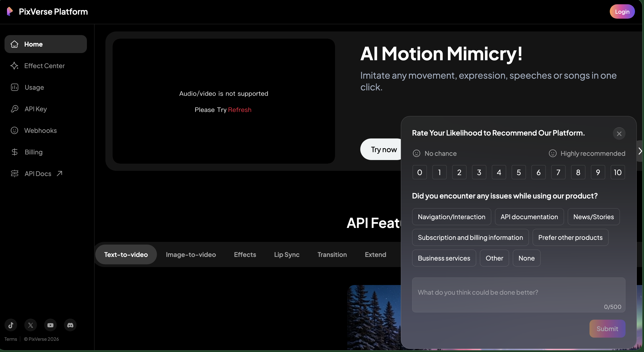This screenshot has width=644, height=352.
Task: Select rating 0 in survey
Action: pos(420,172)
